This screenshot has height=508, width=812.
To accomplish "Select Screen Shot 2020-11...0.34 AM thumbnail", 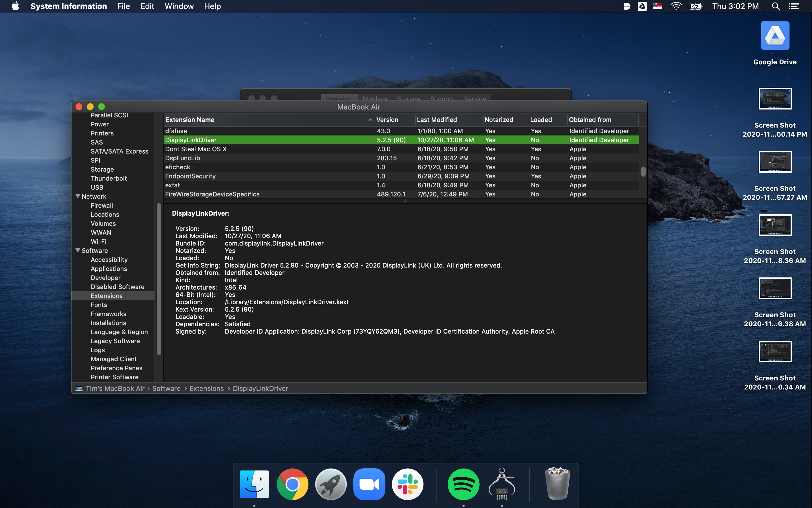I will pyautogui.click(x=775, y=351).
